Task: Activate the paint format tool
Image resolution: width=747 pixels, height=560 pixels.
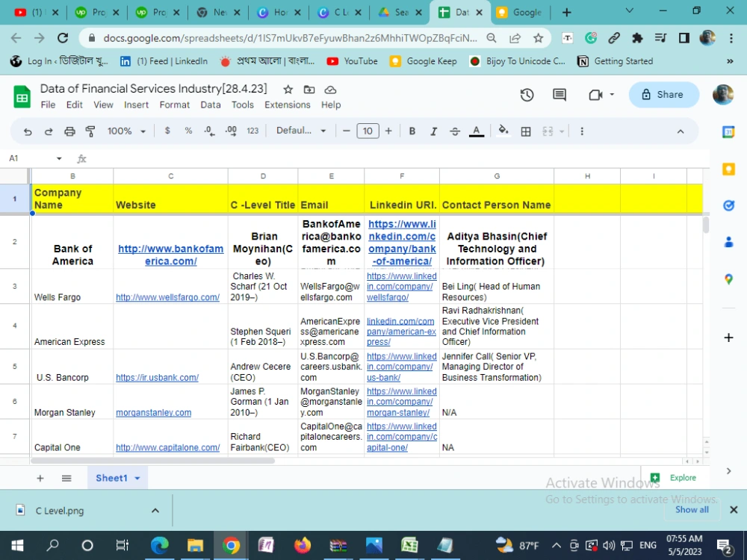Action: click(x=90, y=131)
